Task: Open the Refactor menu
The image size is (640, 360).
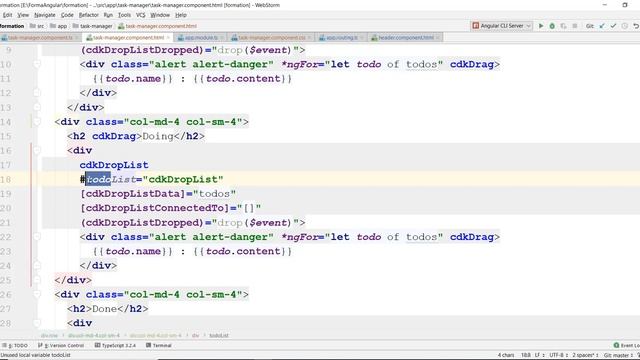Action: (89, 15)
